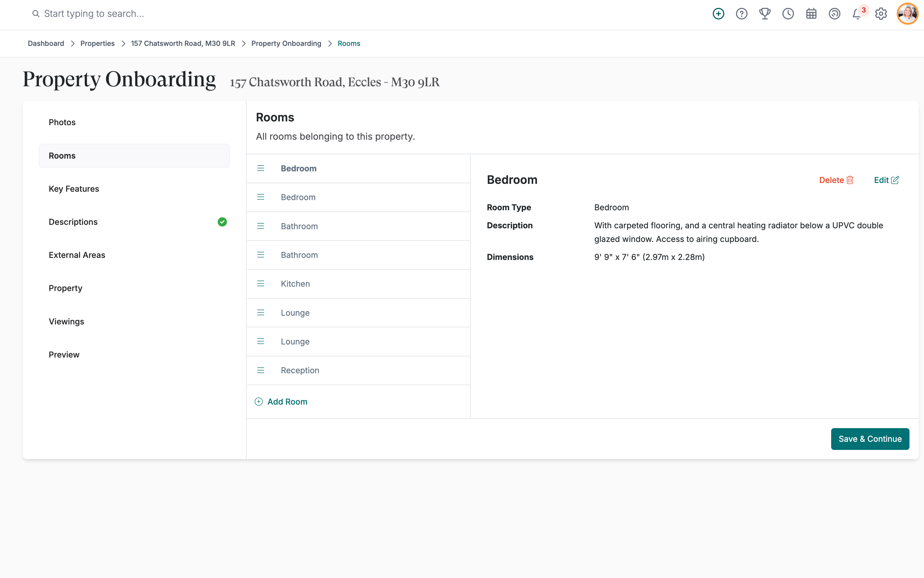
Task: Click the dimensions value 9' 9" x 7' 6"
Action: tap(649, 257)
